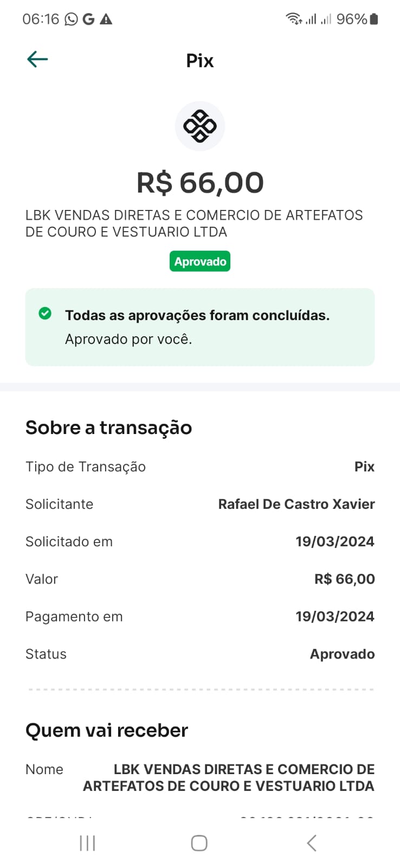
Task: Tap the Google notification icon
Action: (88, 20)
